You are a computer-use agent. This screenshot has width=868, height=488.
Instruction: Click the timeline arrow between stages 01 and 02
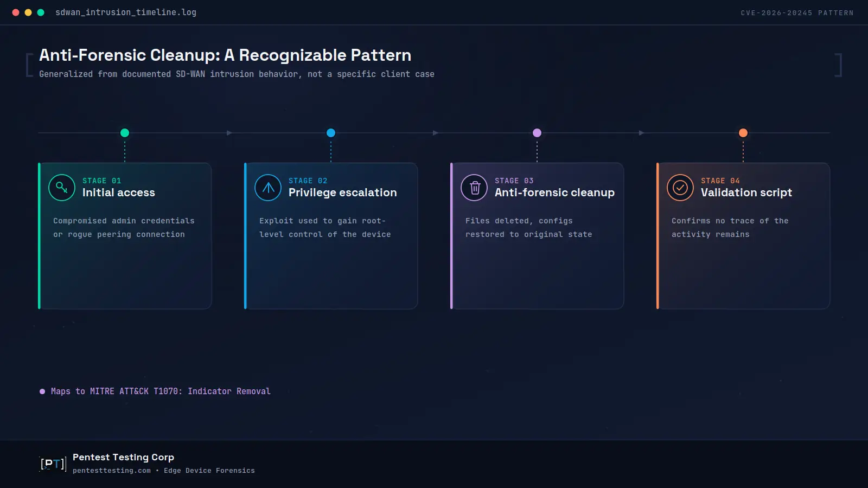(229, 133)
